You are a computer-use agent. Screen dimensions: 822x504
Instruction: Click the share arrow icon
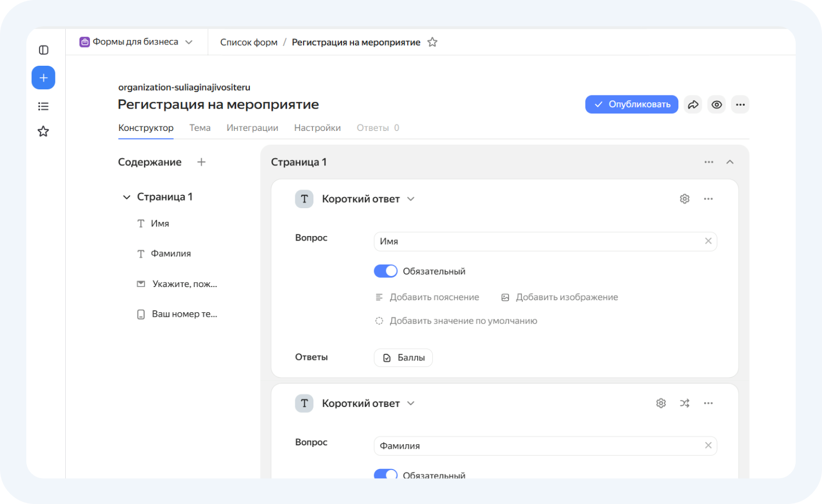pos(693,105)
